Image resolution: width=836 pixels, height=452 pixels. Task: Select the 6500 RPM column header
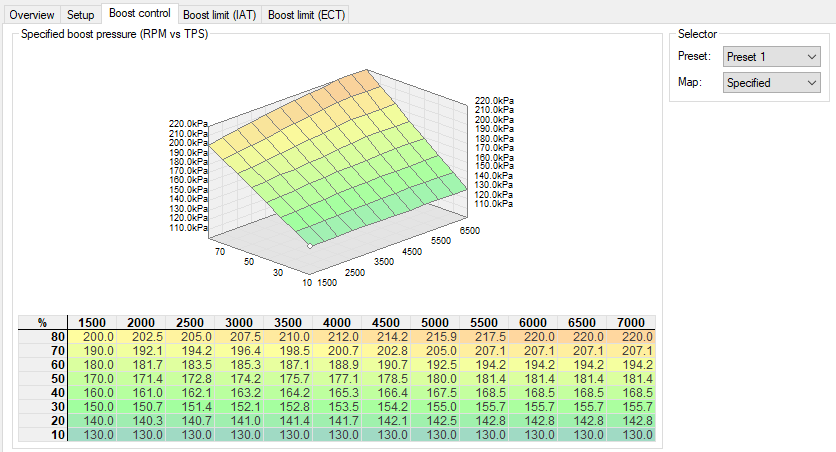pos(583,322)
